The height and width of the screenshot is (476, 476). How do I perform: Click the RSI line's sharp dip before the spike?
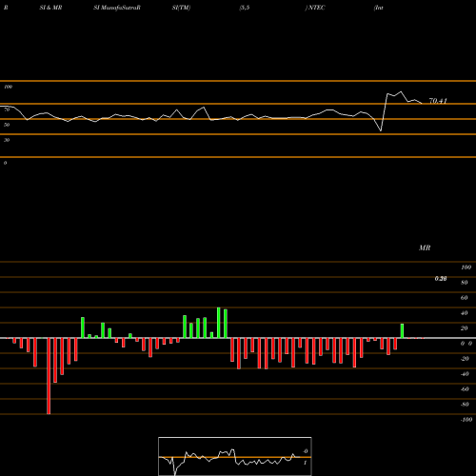381,130
